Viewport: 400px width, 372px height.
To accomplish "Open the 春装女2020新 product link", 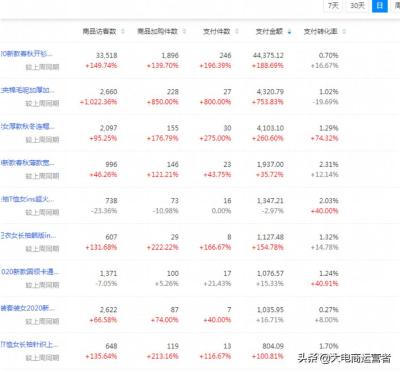I will [x=27, y=308].
